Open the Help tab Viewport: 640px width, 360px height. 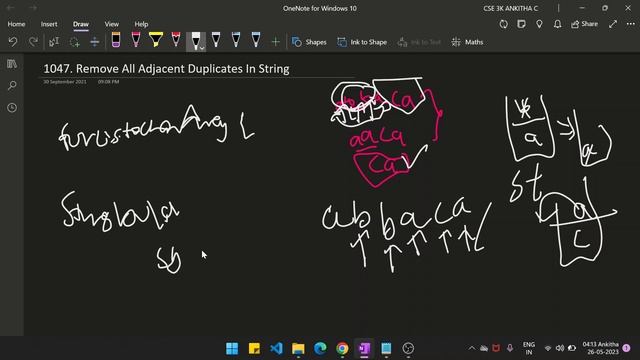(141, 24)
